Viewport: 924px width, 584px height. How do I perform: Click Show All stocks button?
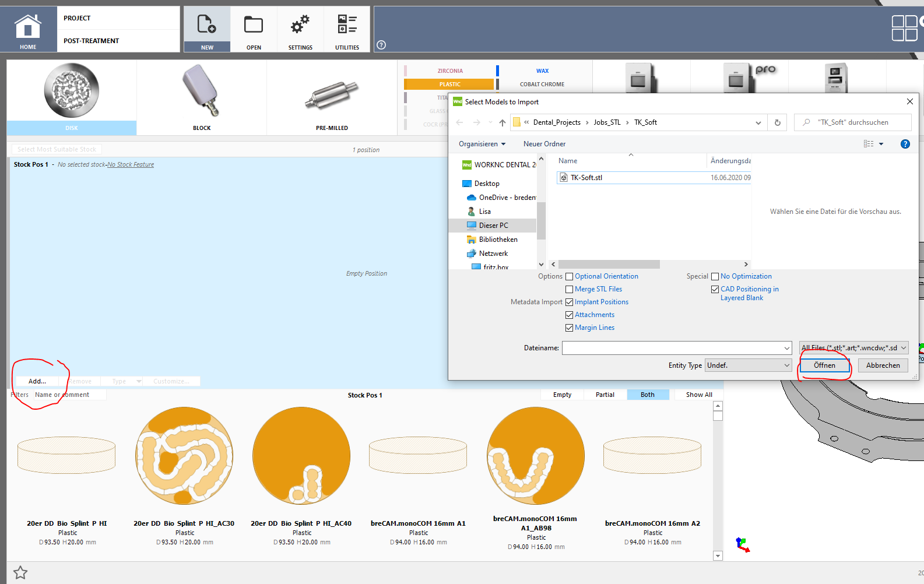click(x=699, y=395)
